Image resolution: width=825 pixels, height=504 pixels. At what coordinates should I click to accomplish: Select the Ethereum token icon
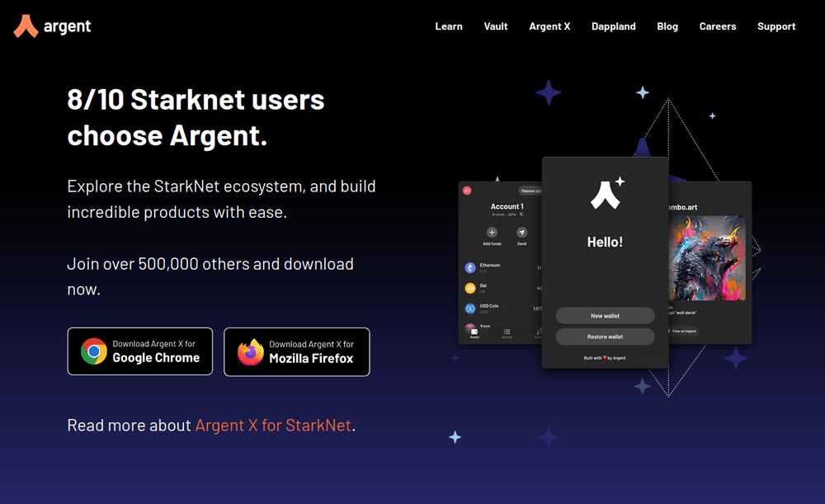[x=470, y=268]
